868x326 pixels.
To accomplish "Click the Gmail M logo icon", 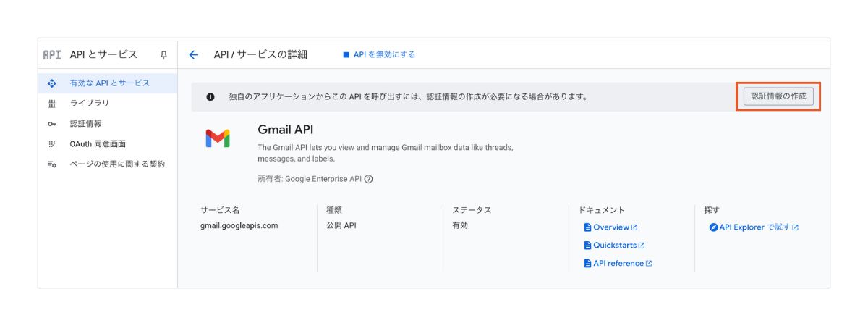I will tap(217, 138).
